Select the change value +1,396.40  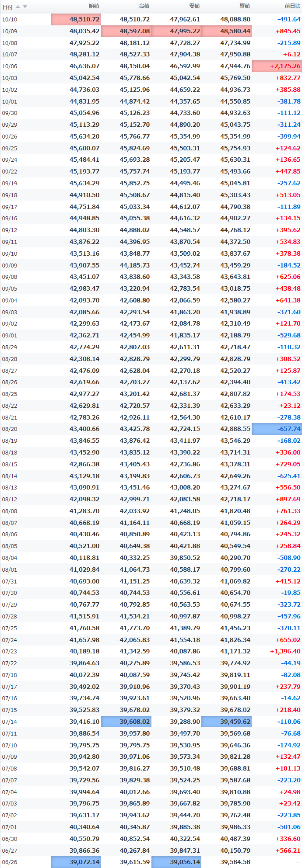coord(285,651)
